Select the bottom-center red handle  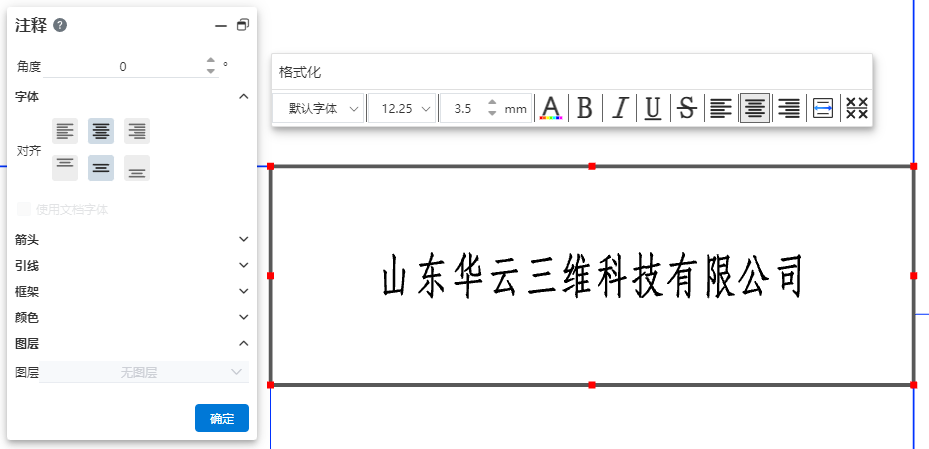pyautogui.click(x=592, y=385)
